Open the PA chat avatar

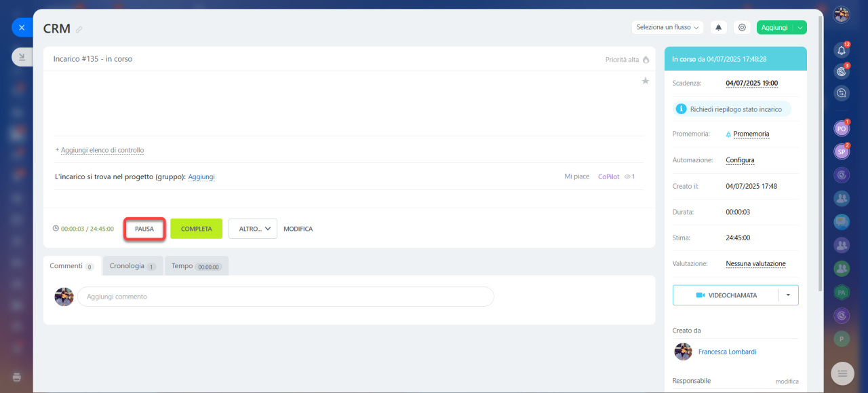842,292
